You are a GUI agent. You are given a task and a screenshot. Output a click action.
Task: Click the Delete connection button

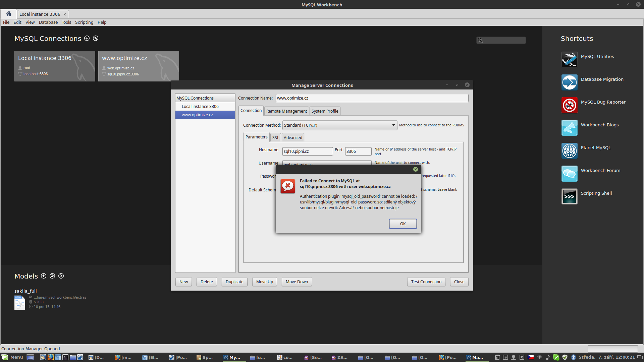(207, 282)
